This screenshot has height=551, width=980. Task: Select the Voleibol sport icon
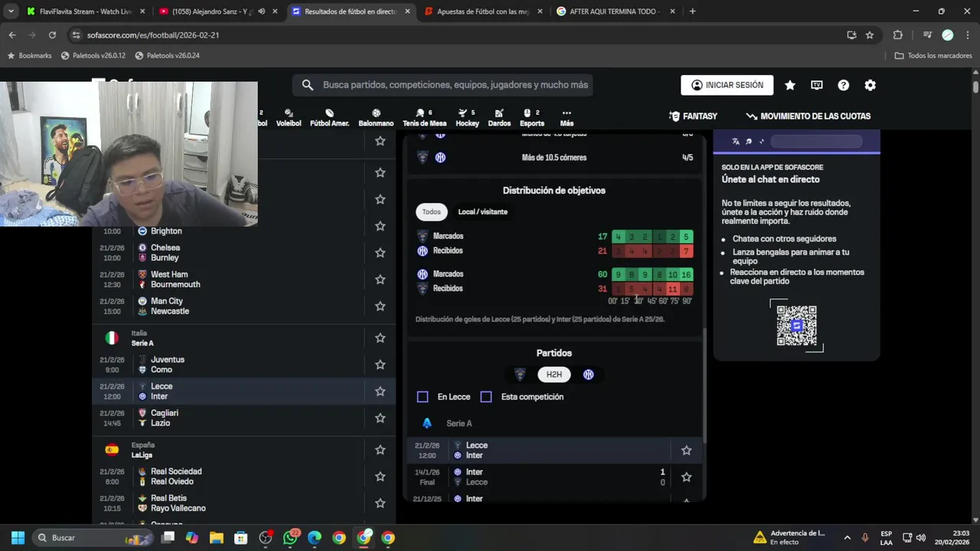tap(289, 117)
